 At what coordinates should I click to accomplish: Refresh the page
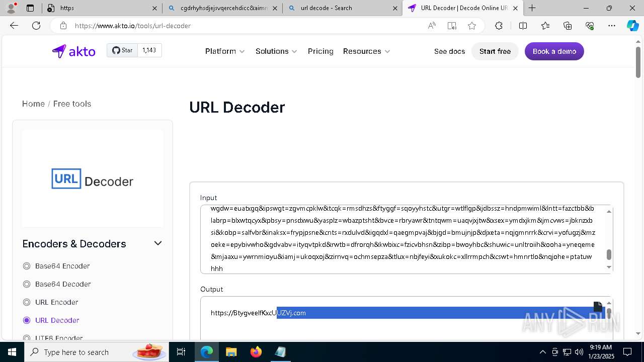coord(36,26)
